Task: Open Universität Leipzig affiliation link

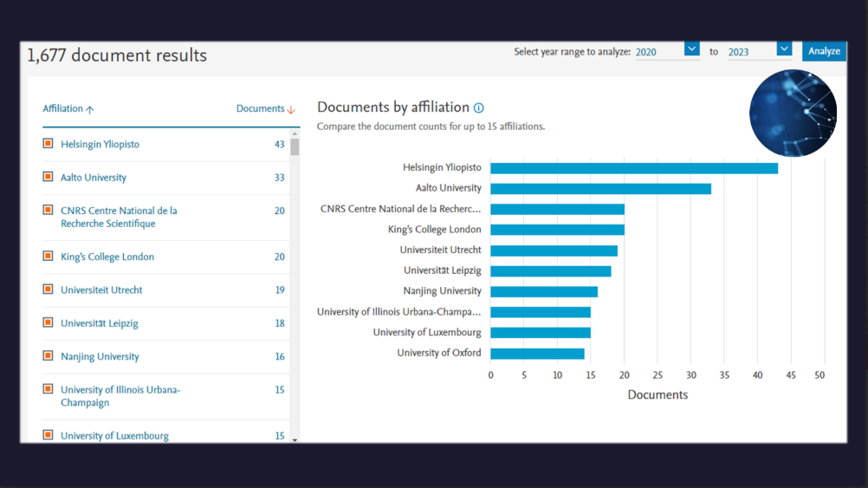Action: pos(100,323)
